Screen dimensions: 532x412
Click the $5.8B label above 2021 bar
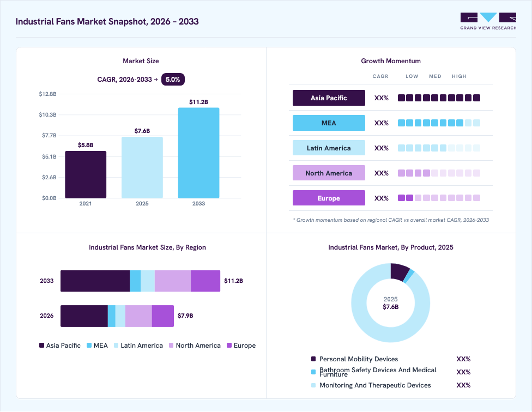click(86, 145)
